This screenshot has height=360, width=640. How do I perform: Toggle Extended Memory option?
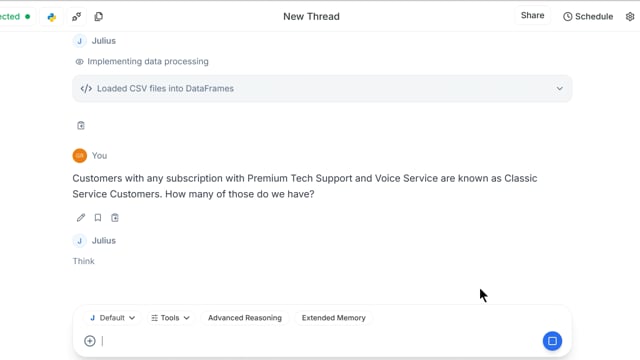click(333, 318)
